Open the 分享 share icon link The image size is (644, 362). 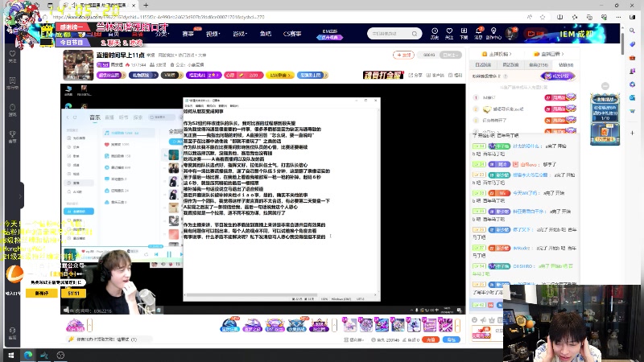[415, 75]
